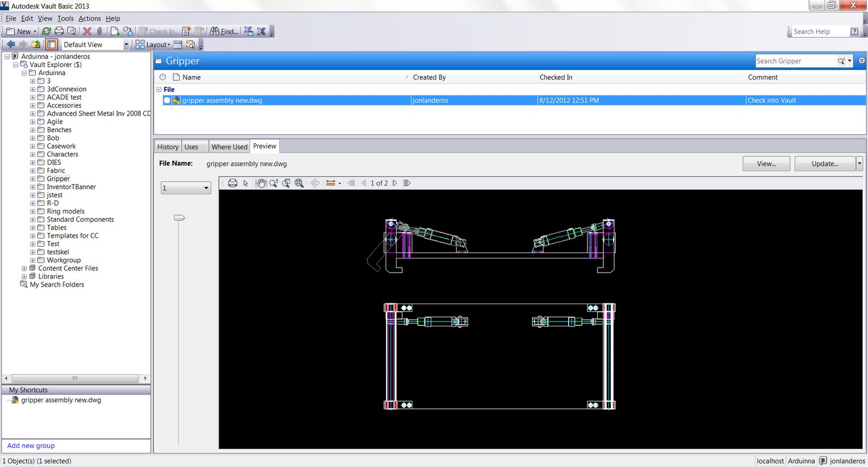868x467 pixels.
Task: Open Print Preview from main toolbar
Action: point(71,31)
